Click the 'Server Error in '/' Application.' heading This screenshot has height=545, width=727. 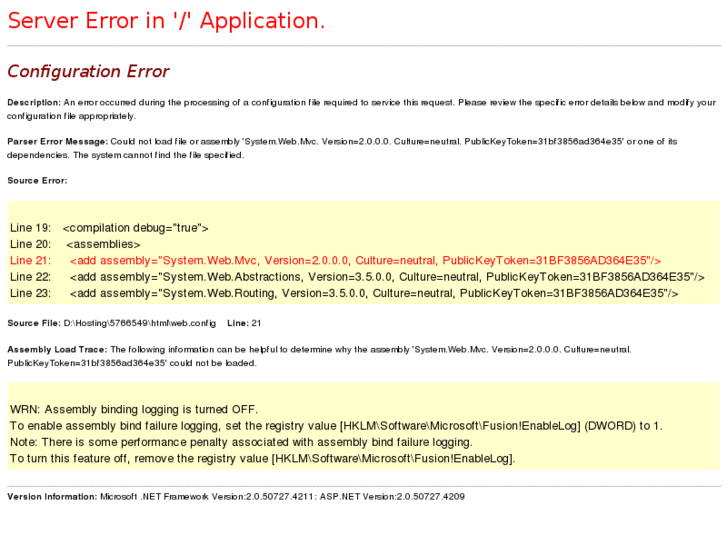[x=166, y=21]
